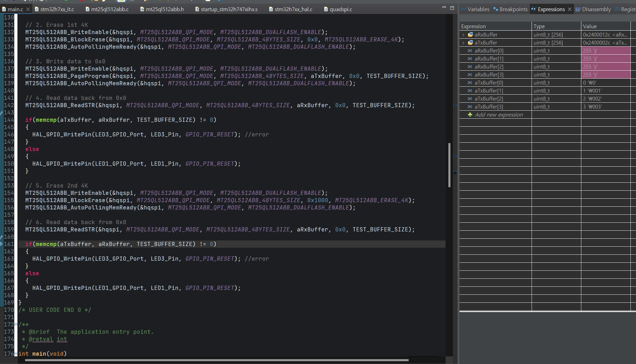Open the Variables view tab

475,9
